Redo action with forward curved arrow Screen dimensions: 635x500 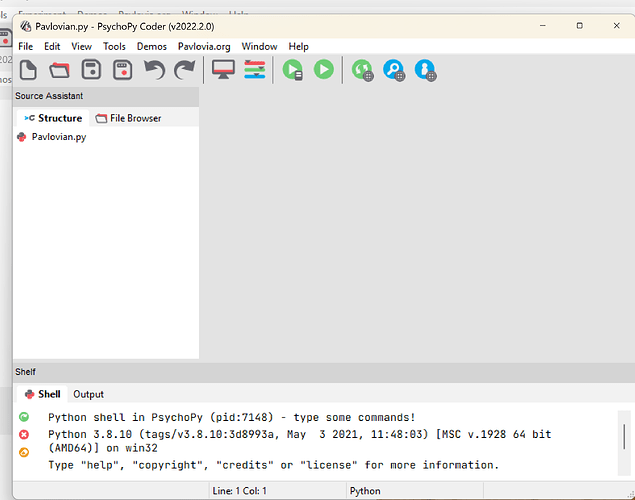pos(185,70)
